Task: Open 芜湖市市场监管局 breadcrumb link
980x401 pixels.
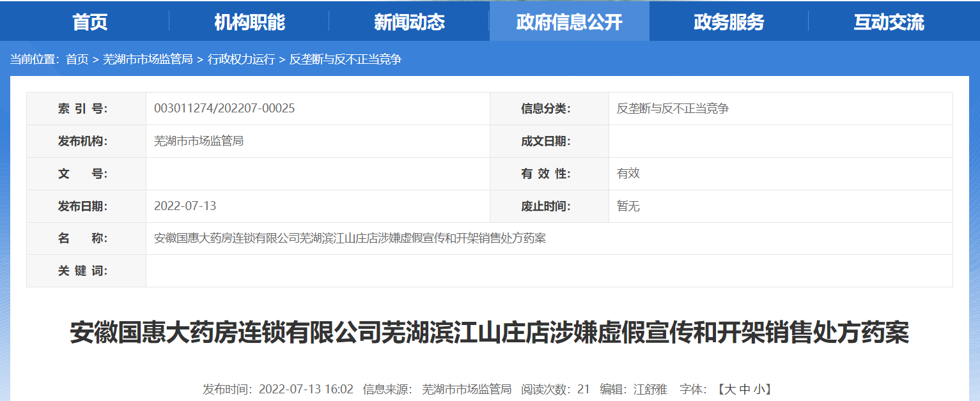Action: 148,59
